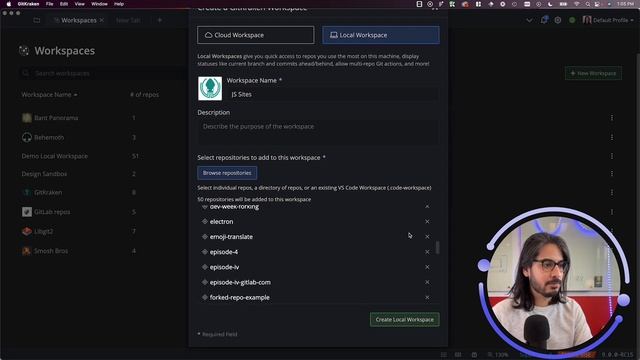Open the GitKraken workspace row

tap(48, 192)
